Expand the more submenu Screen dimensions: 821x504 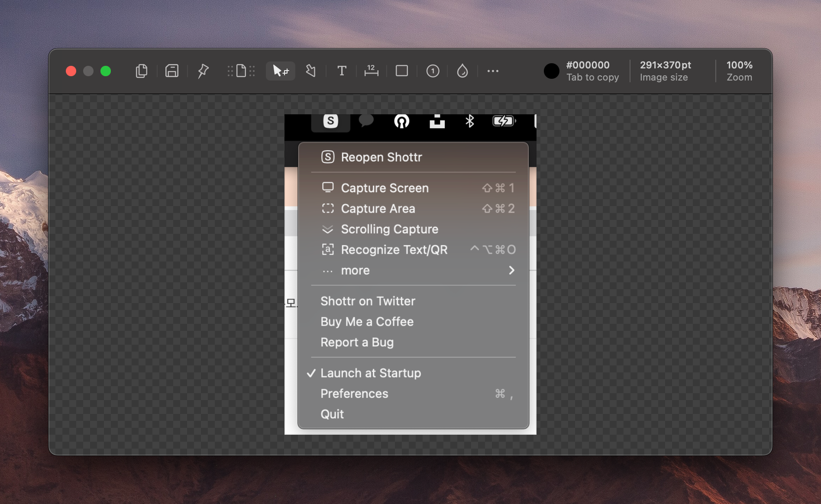click(x=414, y=270)
